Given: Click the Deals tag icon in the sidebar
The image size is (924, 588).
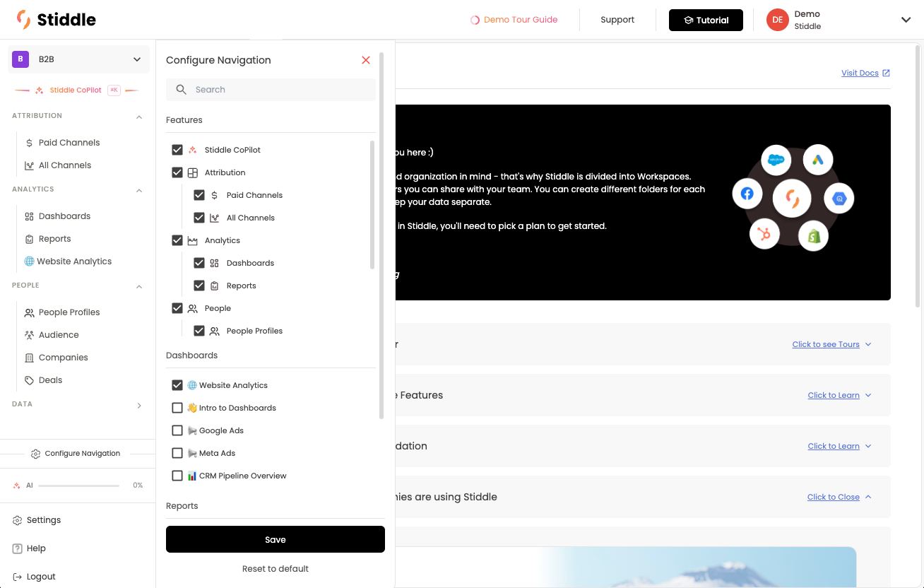Looking at the screenshot, I should (x=29, y=380).
